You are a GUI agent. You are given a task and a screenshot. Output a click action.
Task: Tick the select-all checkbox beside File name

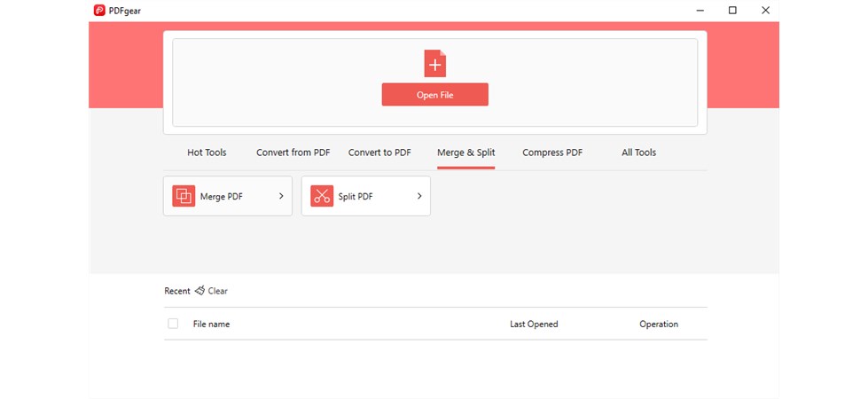click(173, 324)
